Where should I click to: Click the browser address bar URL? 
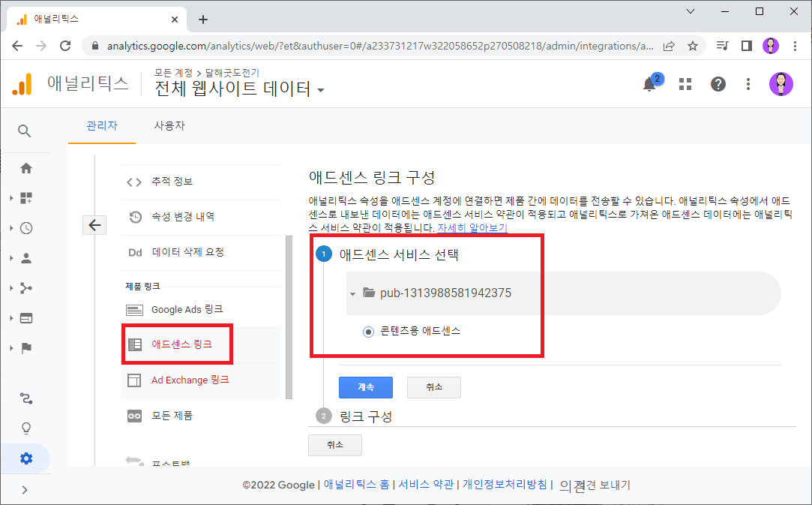pyautogui.click(x=379, y=46)
